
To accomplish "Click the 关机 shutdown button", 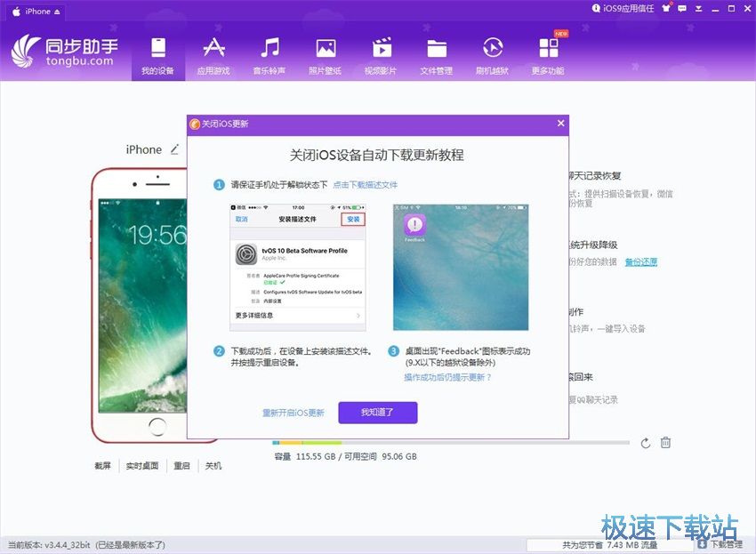I will click(213, 466).
